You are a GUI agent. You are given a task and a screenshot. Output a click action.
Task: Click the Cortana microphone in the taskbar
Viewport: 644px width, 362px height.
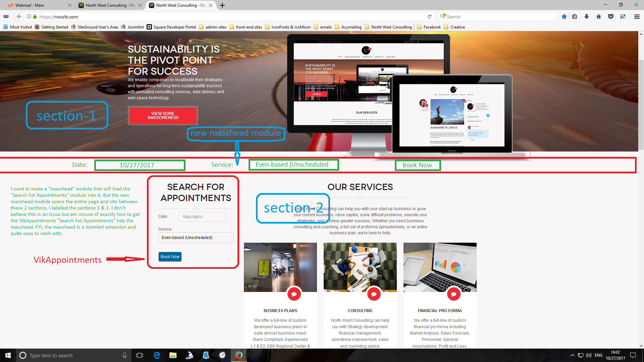pyautogui.click(x=124, y=355)
